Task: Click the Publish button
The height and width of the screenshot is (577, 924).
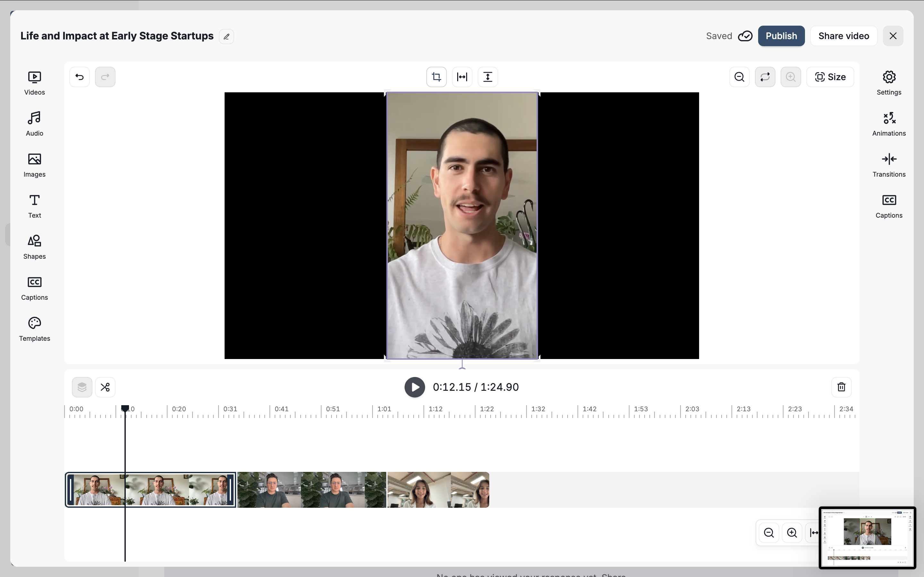Action: [781, 36]
